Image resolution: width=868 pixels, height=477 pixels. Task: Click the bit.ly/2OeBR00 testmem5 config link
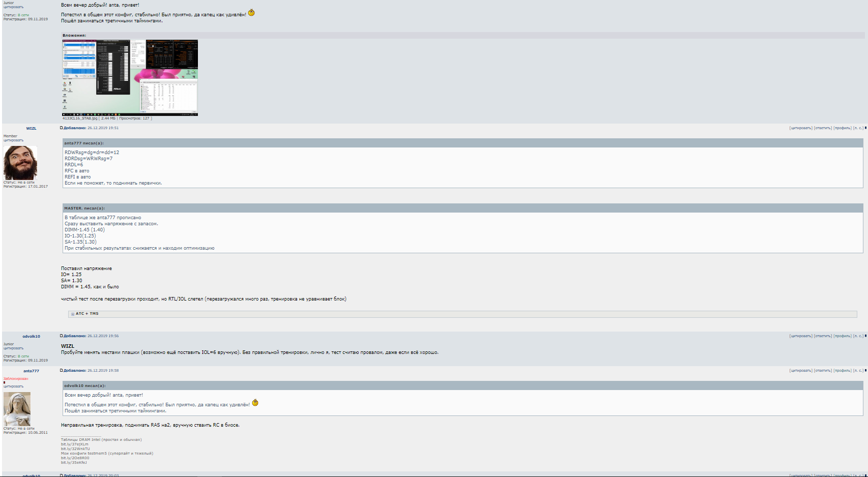click(x=75, y=458)
